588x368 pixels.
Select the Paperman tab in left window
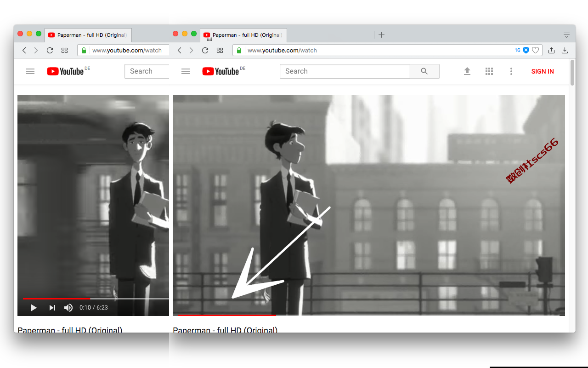pos(88,35)
